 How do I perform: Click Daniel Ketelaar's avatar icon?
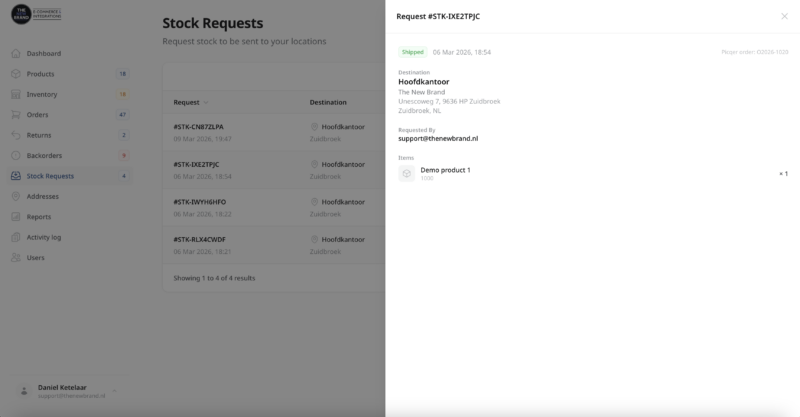click(24, 391)
